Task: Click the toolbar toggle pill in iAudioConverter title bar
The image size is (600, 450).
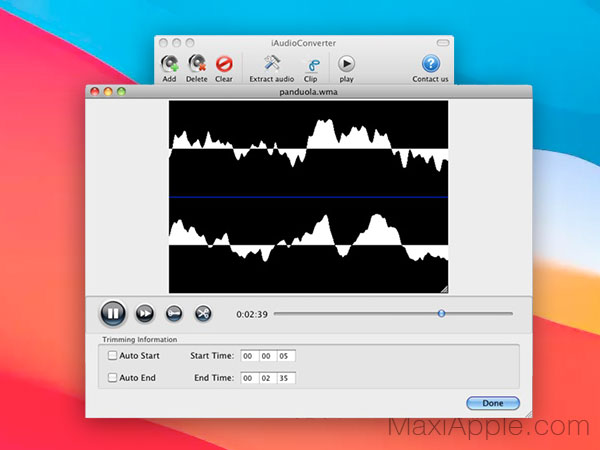Action: click(443, 43)
